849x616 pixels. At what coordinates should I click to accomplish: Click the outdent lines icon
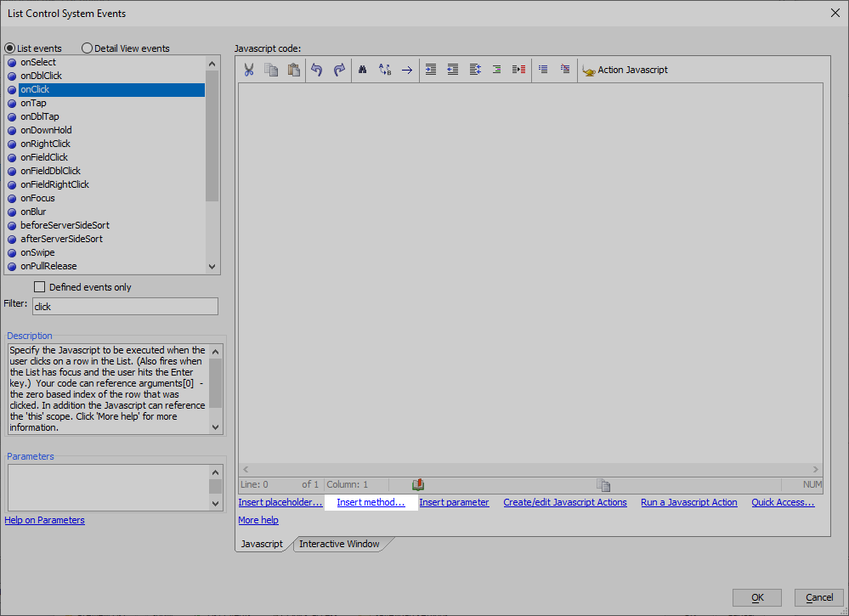(453, 70)
